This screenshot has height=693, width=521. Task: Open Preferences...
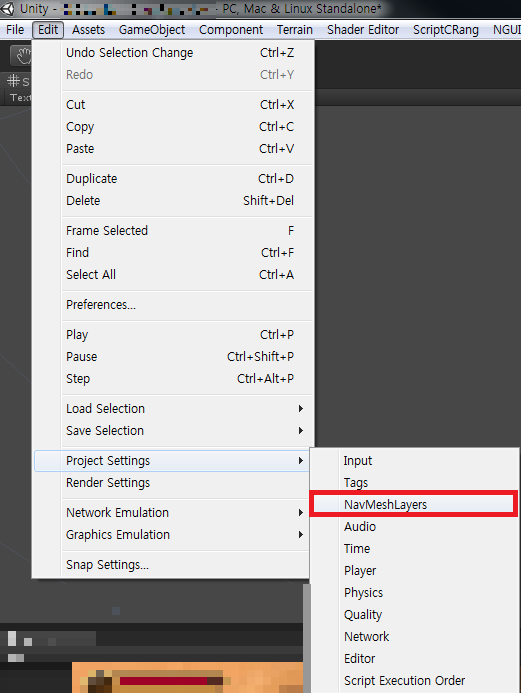174,305
